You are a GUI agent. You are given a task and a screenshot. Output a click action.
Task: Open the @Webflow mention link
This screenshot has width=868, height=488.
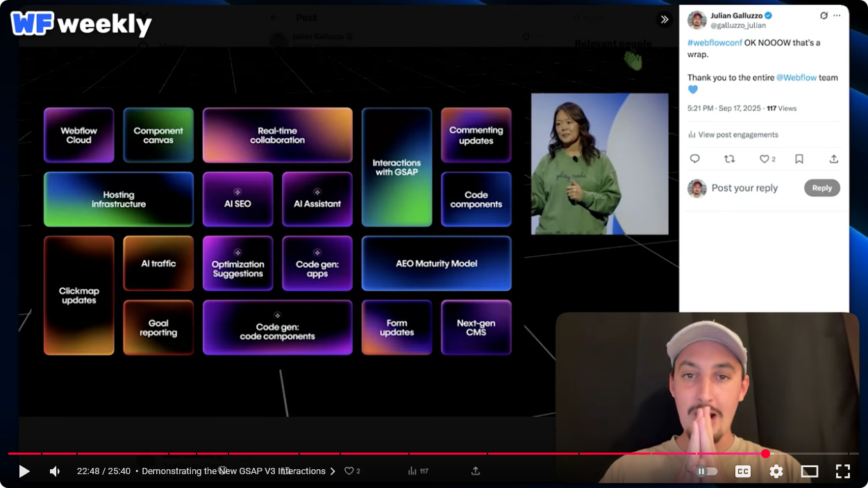click(x=796, y=78)
